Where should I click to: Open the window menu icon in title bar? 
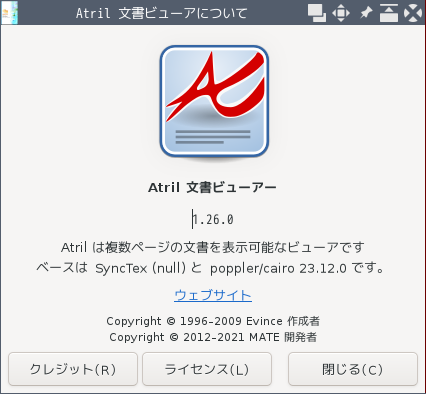9,13
